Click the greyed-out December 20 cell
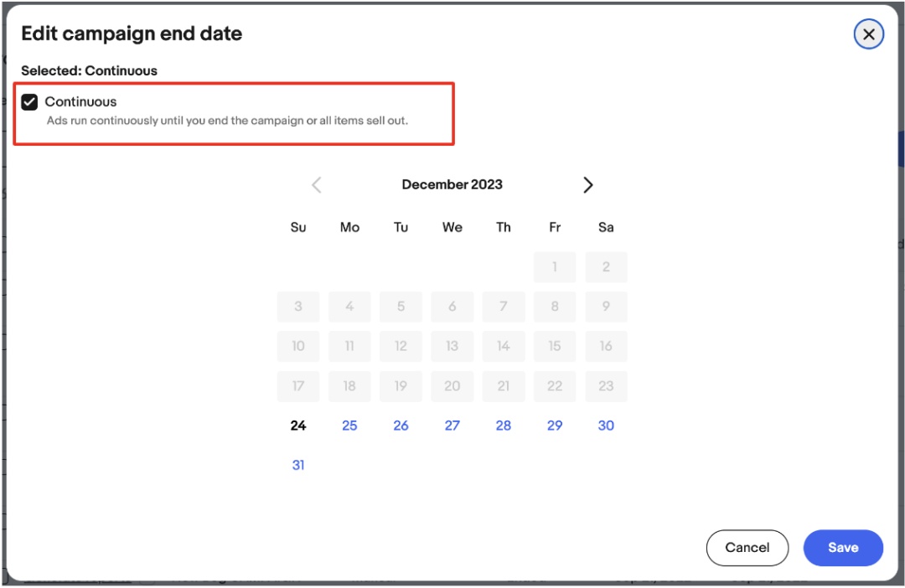This screenshot has width=905, height=588. pyautogui.click(x=452, y=386)
